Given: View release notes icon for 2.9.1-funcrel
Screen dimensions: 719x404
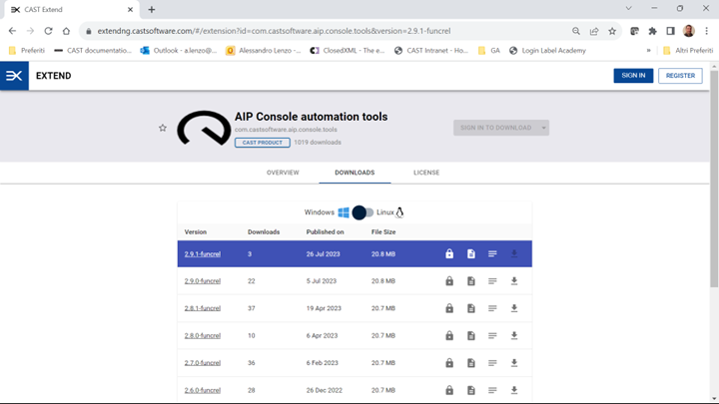Looking at the screenshot, I should [x=492, y=254].
